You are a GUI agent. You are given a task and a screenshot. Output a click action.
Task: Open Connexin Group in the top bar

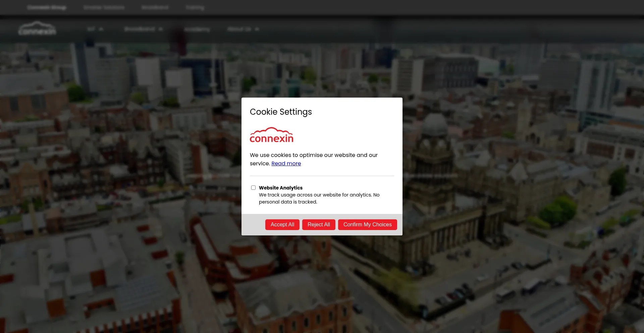(x=47, y=7)
